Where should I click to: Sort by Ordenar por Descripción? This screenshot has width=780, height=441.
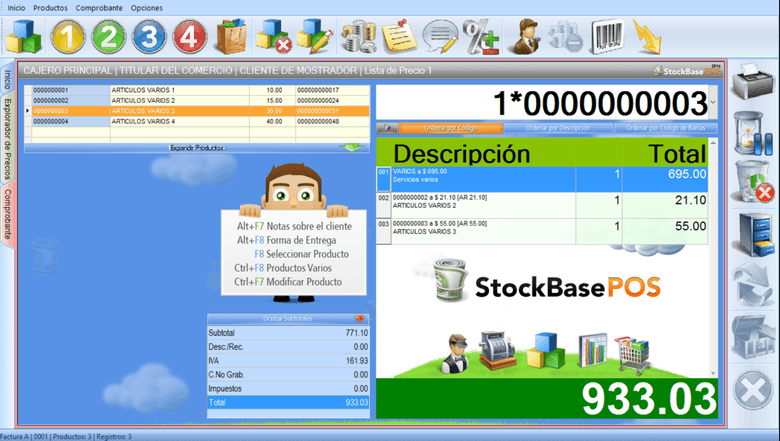tap(558, 128)
